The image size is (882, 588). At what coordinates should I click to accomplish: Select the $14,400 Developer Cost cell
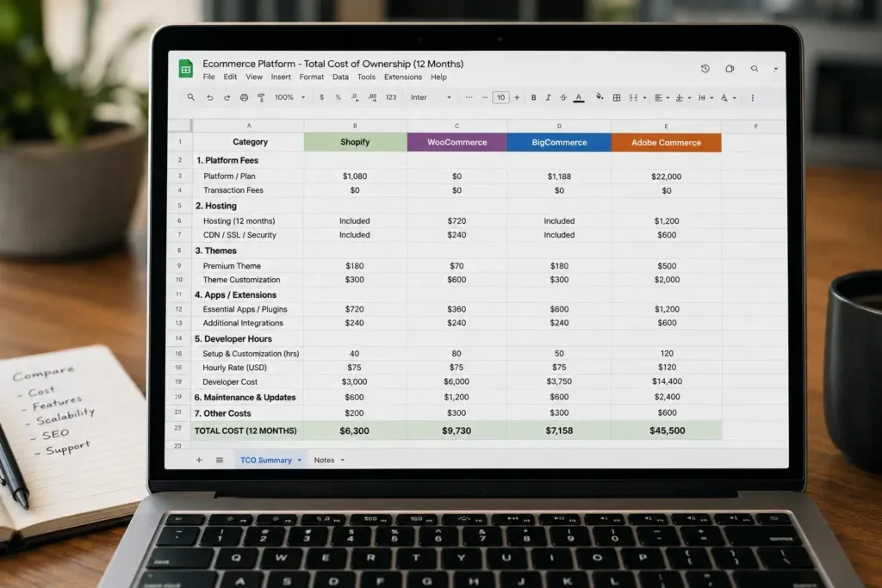(667, 381)
